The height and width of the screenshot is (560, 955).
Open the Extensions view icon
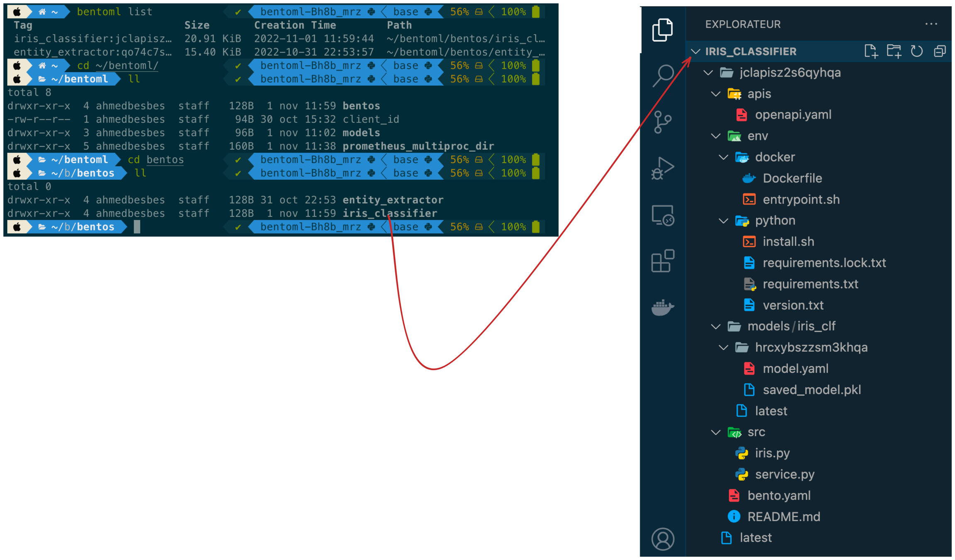[662, 261]
